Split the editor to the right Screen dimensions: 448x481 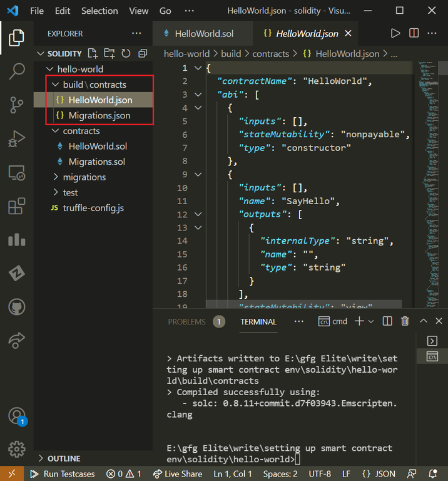point(414,33)
